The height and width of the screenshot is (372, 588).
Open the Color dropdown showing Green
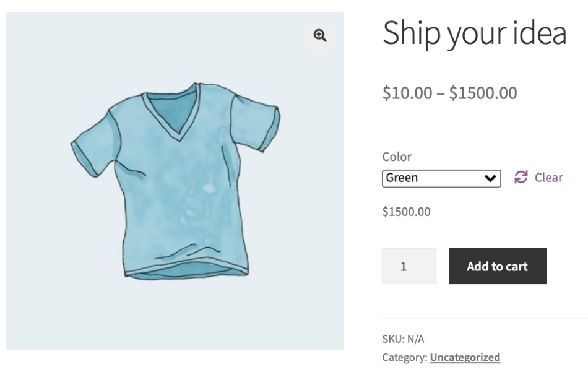(441, 178)
